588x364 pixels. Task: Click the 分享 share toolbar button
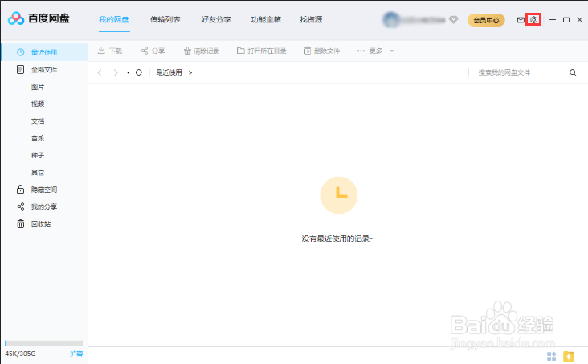click(x=153, y=51)
